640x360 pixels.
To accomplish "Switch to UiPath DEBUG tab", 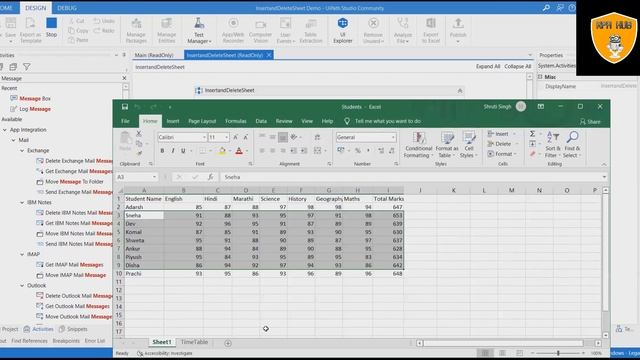I will click(x=67, y=8).
